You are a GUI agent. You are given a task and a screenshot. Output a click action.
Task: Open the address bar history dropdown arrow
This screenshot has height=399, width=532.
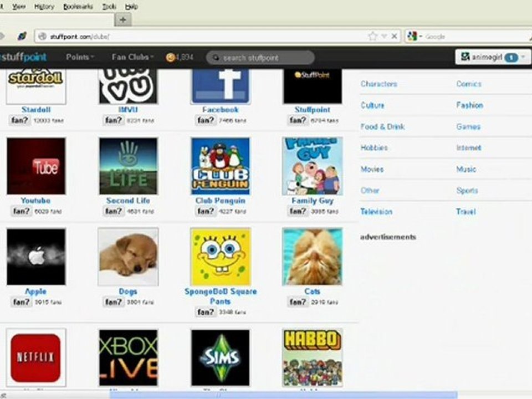click(x=384, y=37)
